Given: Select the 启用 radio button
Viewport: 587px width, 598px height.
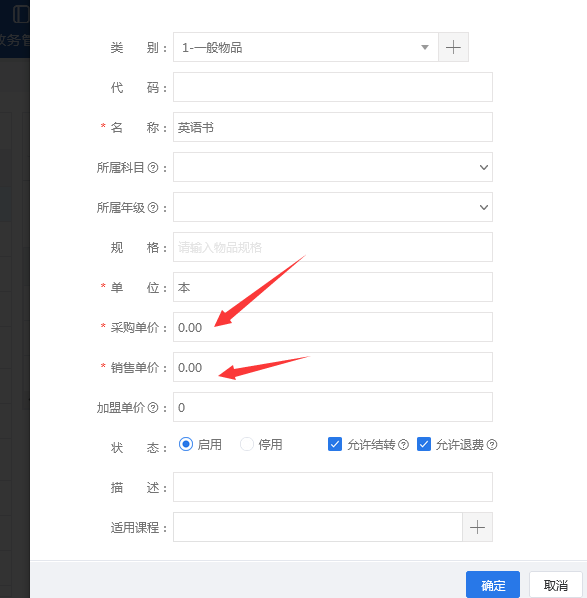Looking at the screenshot, I should click(186, 444).
